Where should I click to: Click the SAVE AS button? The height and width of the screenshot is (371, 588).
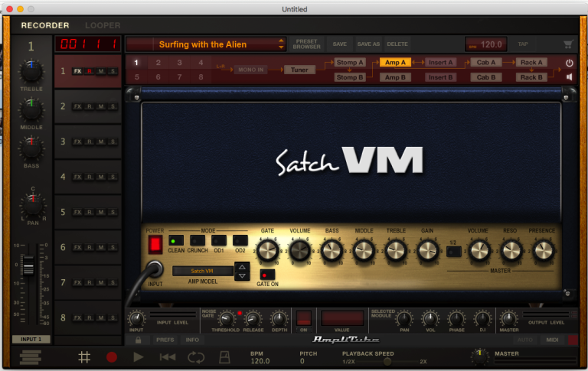pyautogui.click(x=368, y=44)
